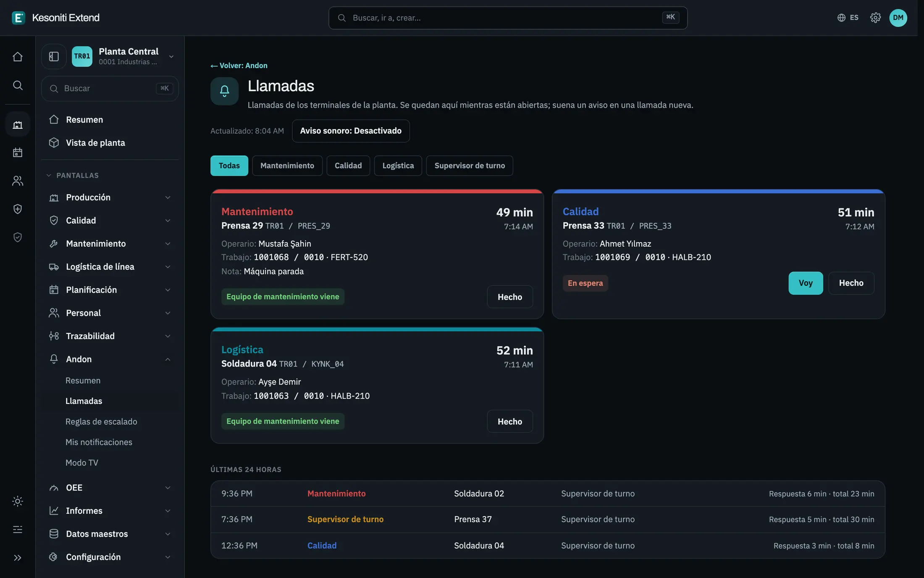Open the settings gear in the top bar
The width and height of the screenshot is (924, 578).
(x=875, y=18)
